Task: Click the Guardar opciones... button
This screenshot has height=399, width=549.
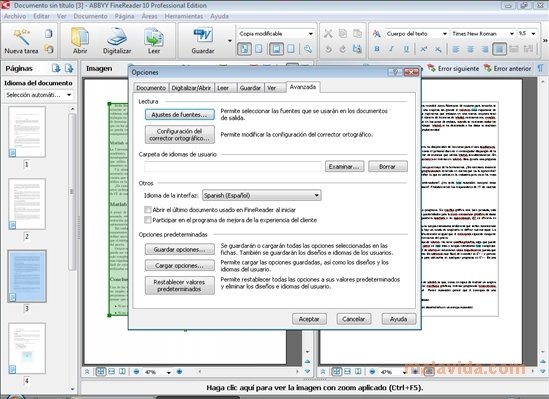Action: point(180,249)
